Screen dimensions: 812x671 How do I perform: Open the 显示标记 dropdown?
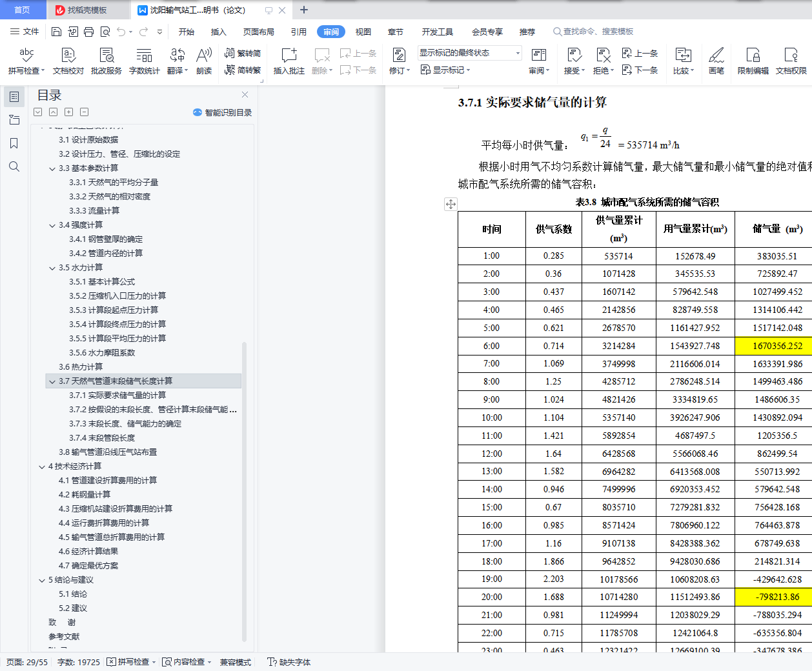tap(445, 70)
